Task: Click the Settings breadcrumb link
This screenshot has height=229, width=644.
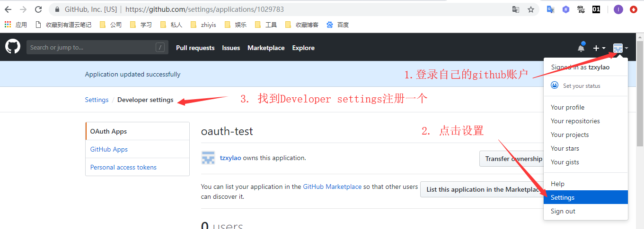Action: click(x=97, y=100)
